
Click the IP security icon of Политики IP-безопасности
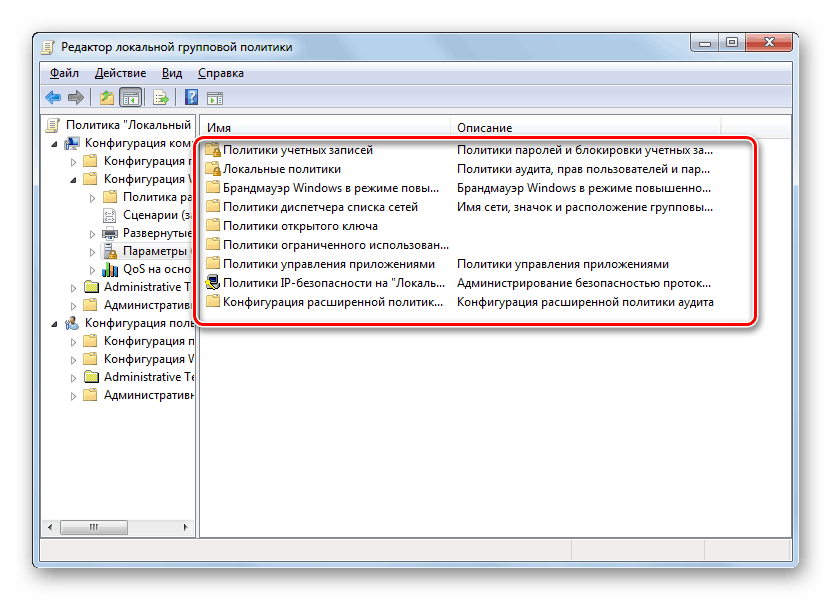coord(213,283)
